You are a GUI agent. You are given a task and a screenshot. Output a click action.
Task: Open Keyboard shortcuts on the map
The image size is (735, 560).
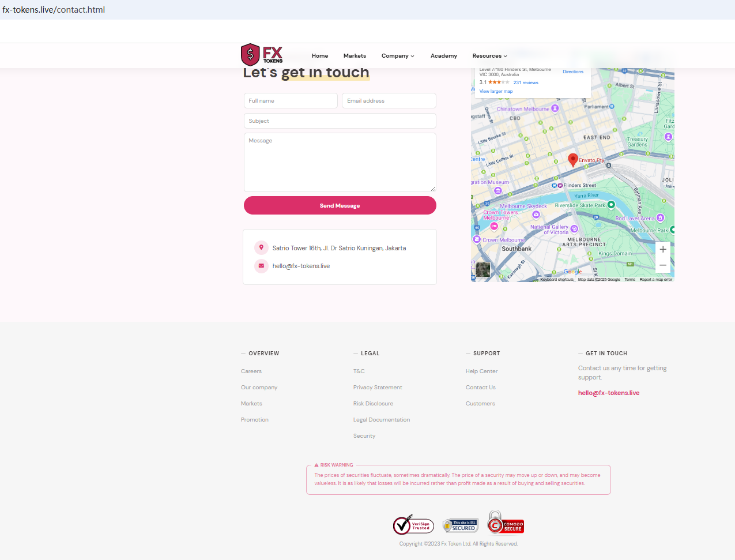(x=557, y=280)
